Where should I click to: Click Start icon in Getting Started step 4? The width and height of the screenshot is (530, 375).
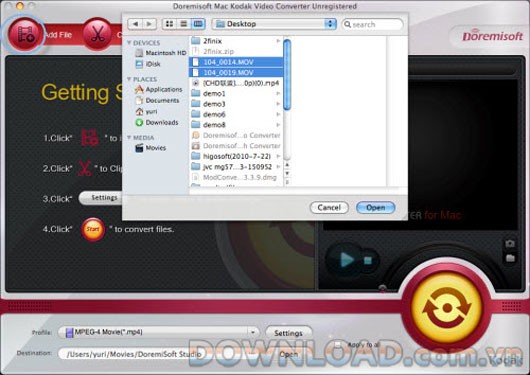coord(93,229)
